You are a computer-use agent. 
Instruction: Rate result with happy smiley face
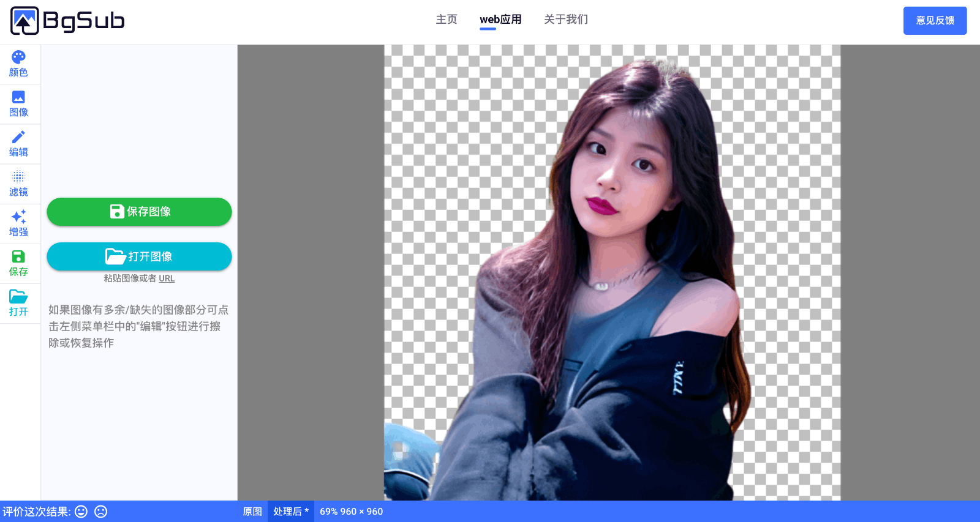click(x=81, y=512)
